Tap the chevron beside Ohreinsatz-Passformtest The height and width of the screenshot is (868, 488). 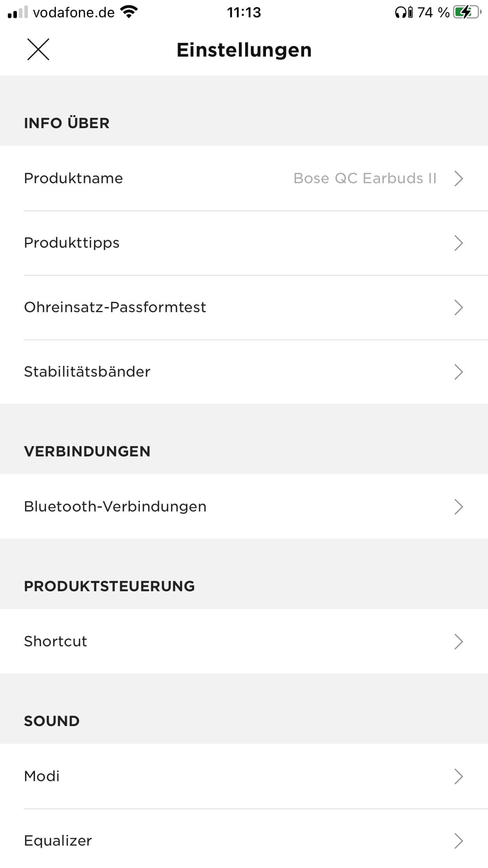(458, 307)
